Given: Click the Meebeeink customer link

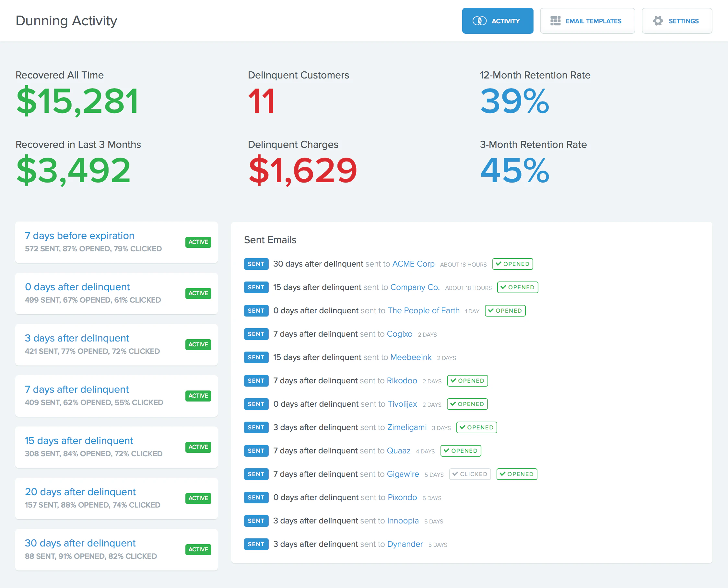Looking at the screenshot, I should pos(411,357).
